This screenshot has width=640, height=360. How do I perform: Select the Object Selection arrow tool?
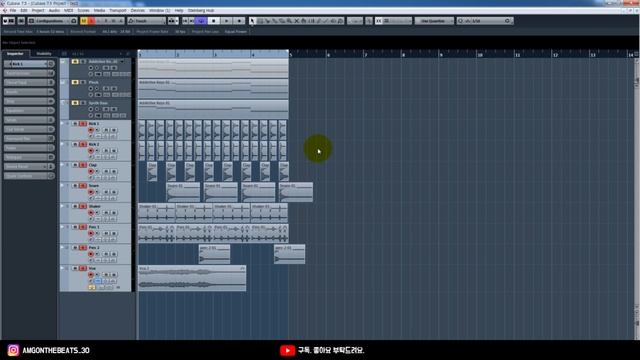pos(252,21)
